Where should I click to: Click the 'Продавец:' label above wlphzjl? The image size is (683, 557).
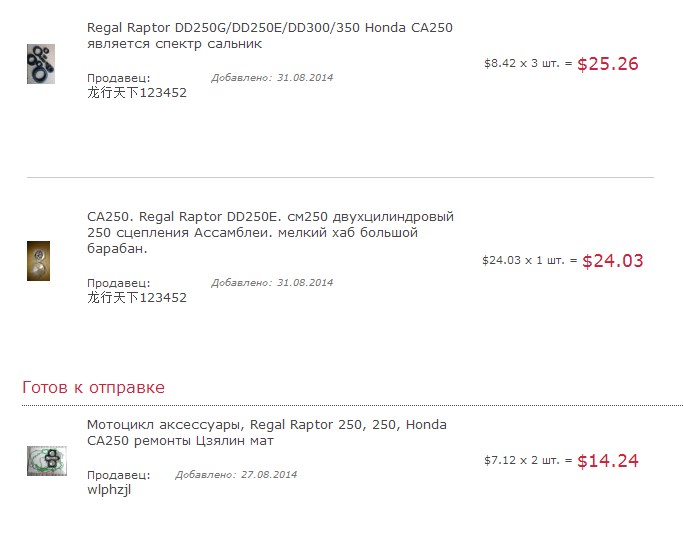(x=118, y=475)
